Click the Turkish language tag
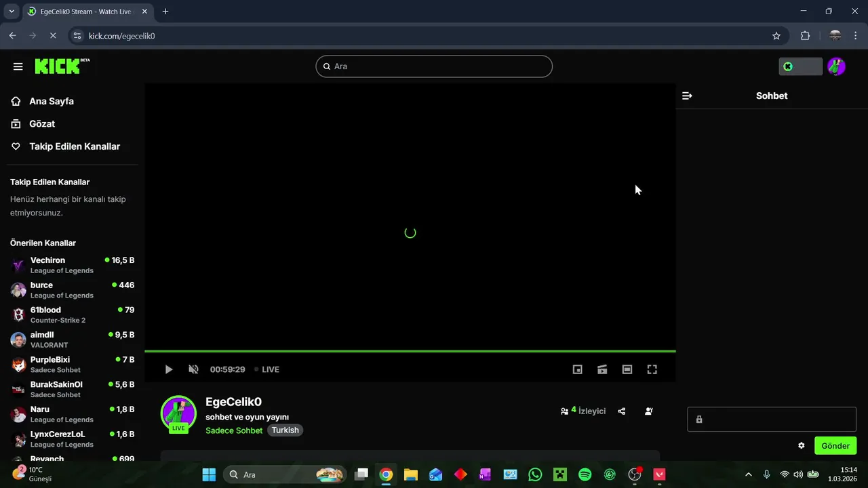868x488 pixels. pos(285,430)
